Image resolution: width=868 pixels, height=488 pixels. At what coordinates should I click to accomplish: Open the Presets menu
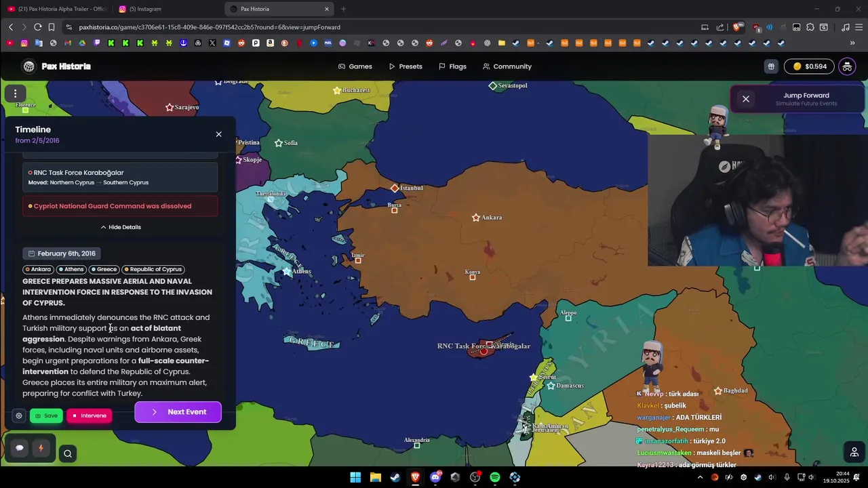click(406, 66)
